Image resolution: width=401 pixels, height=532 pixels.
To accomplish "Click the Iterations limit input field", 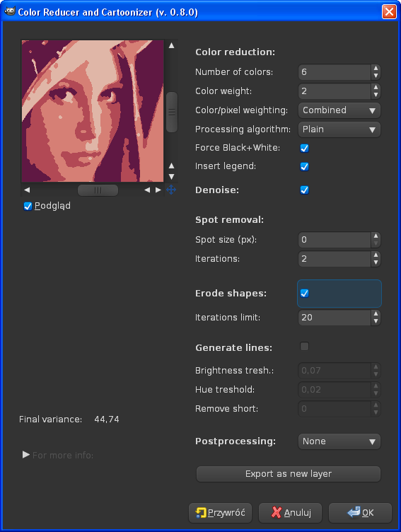I will pyautogui.click(x=335, y=317).
